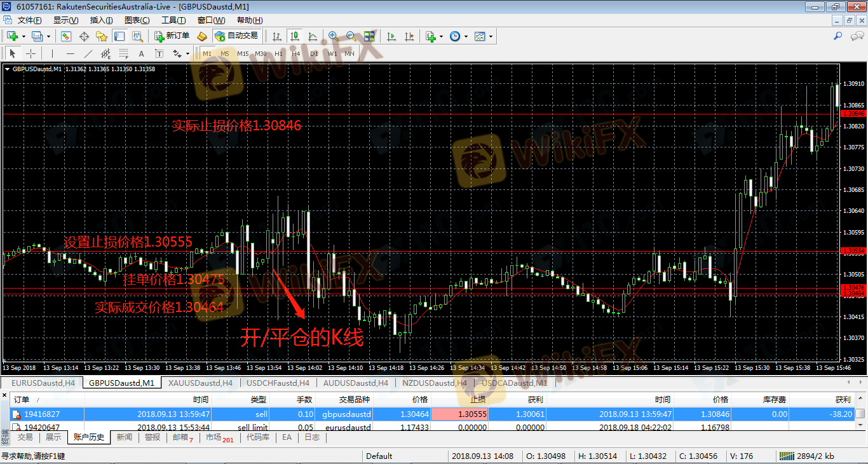
Task: Open the 图表(C) menu
Action: click(x=137, y=20)
